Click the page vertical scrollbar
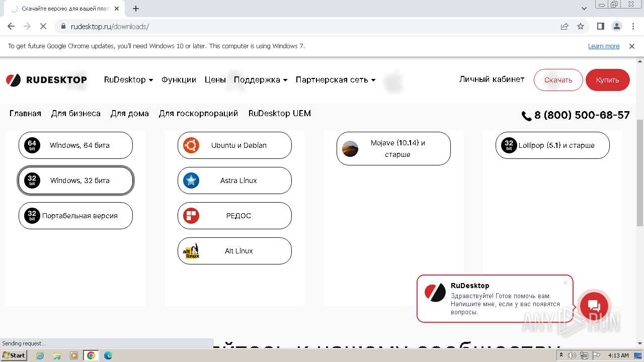The image size is (644, 362). pos(640,172)
